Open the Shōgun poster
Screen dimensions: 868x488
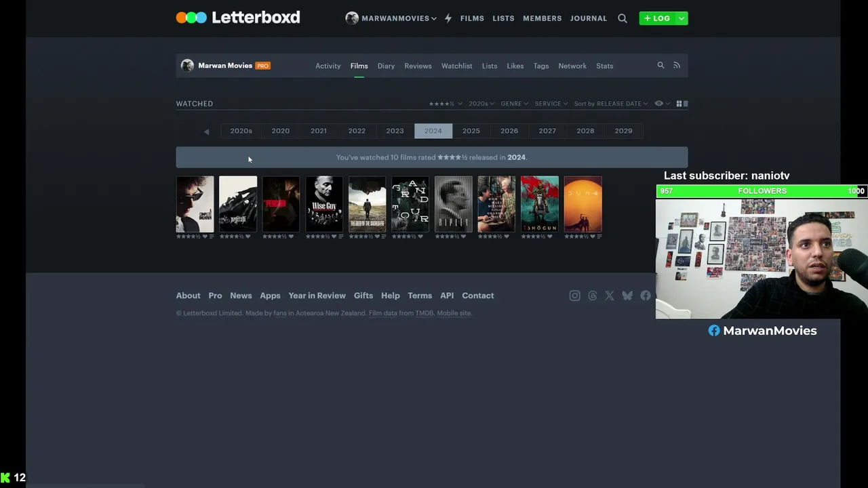point(540,204)
